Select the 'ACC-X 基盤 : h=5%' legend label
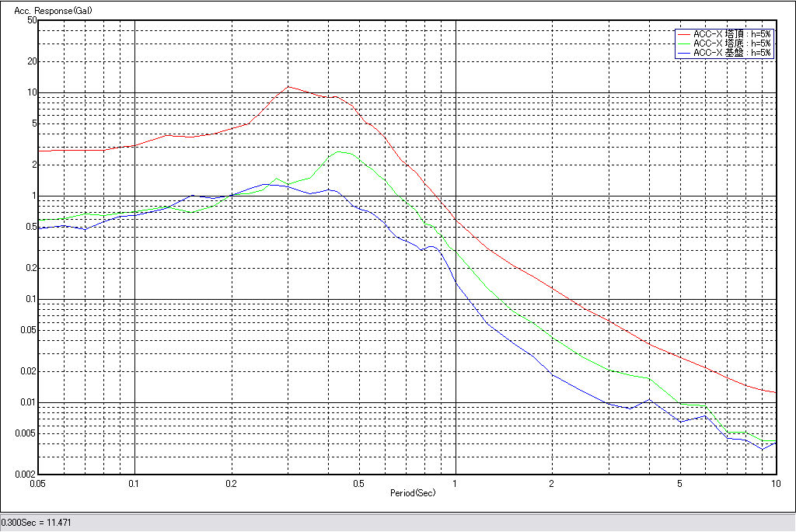 pos(732,53)
